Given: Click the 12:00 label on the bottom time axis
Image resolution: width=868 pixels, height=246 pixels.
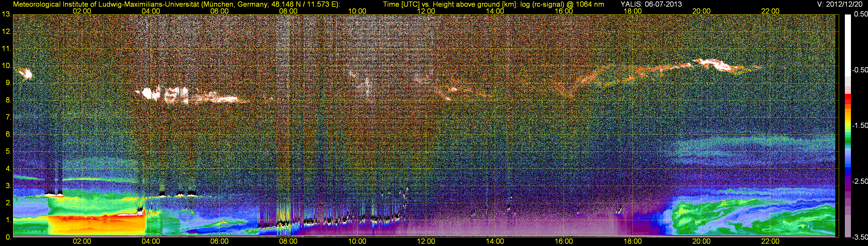Looking at the screenshot, I should point(426,241).
